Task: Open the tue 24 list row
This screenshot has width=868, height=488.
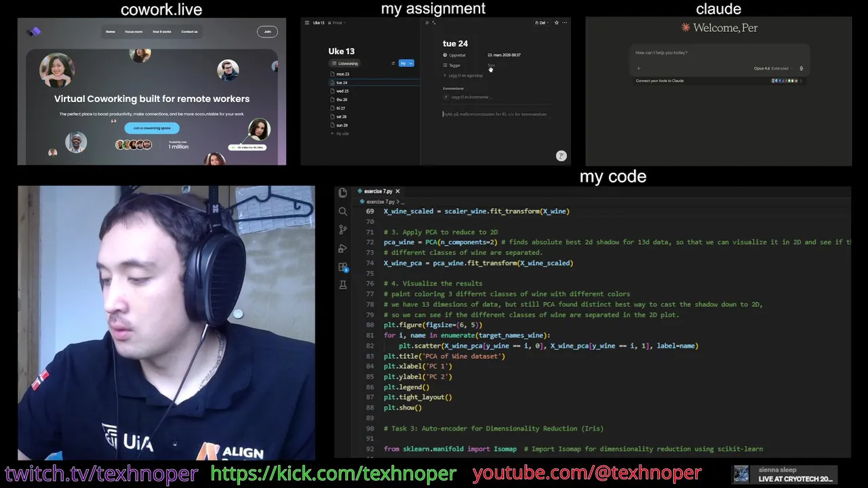Action: tap(373, 83)
